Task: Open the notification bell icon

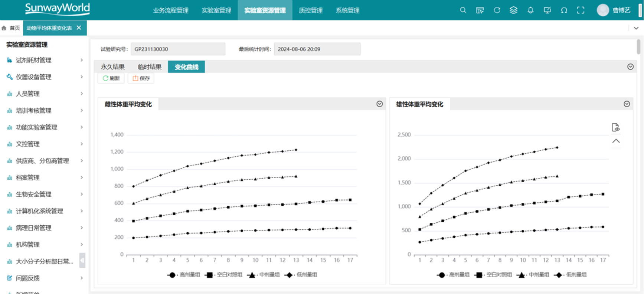Action: click(530, 10)
